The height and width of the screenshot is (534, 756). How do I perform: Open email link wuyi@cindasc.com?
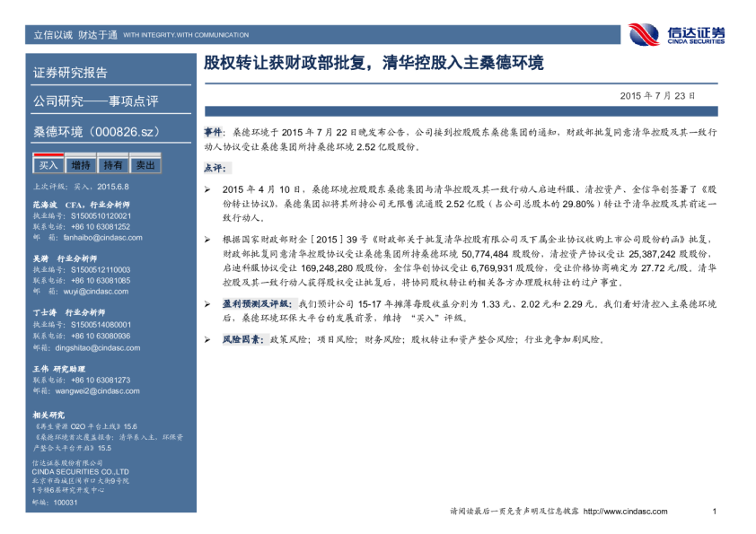click(x=84, y=292)
